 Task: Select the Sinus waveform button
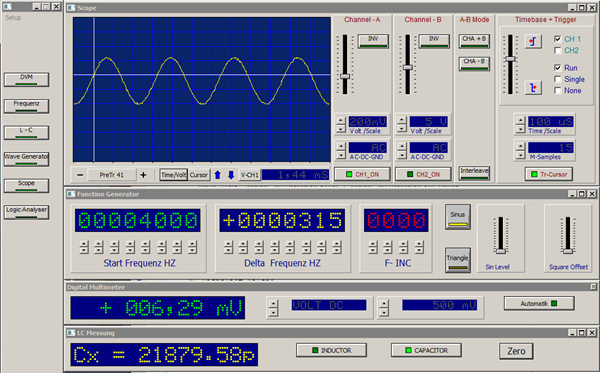click(458, 217)
